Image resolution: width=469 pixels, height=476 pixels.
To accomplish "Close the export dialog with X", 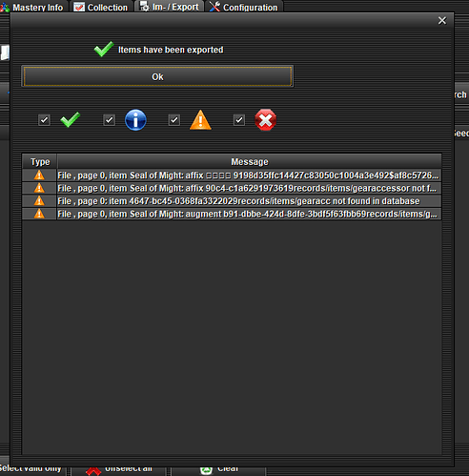I will pos(442,21).
